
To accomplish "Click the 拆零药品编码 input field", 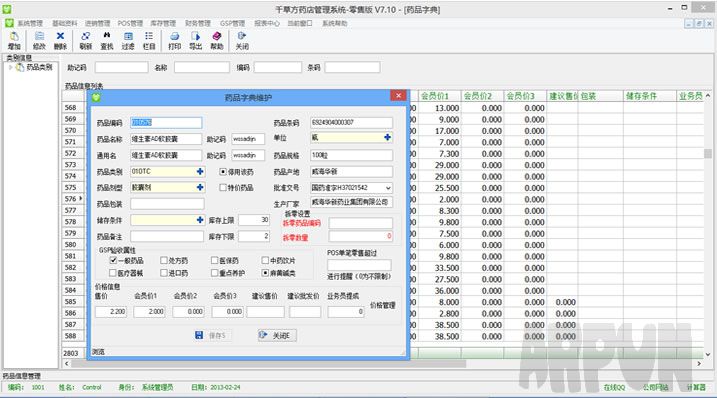I will click(x=360, y=223).
